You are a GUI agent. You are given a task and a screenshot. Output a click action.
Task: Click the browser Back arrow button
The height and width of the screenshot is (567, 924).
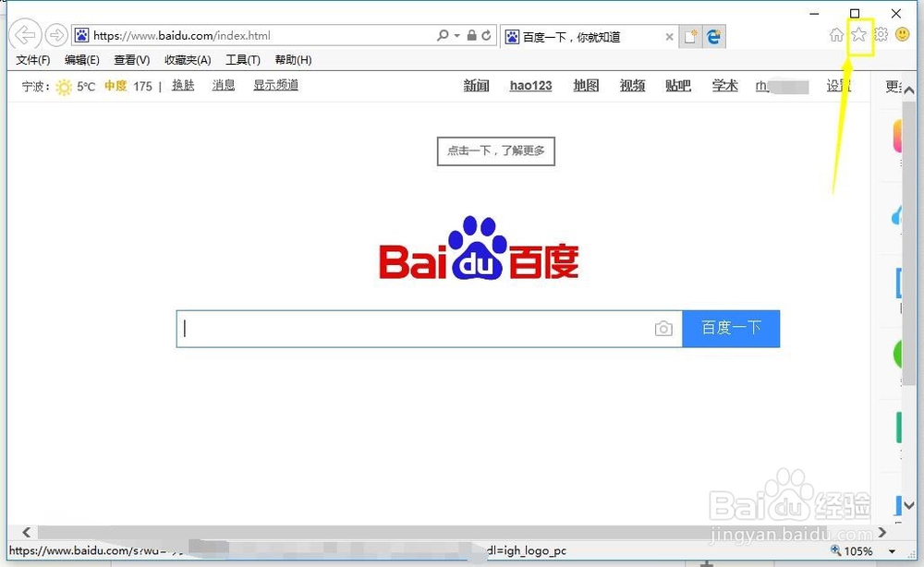pyautogui.click(x=25, y=35)
